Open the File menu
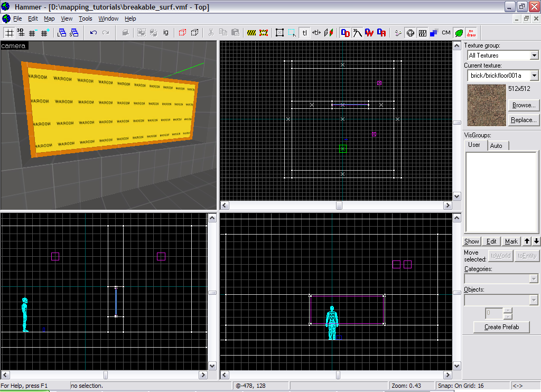This screenshot has height=392, width=541. tap(17, 18)
